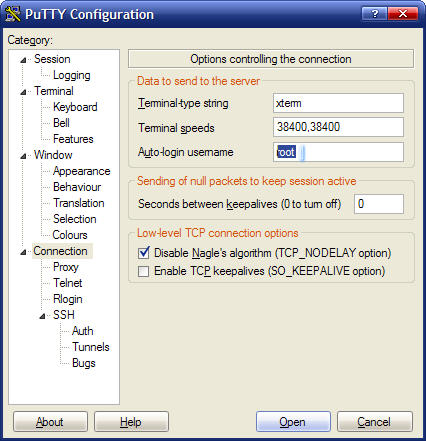The width and height of the screenshot is (426, 441).
Task: Open Selection settings
Action: point(75,219)
